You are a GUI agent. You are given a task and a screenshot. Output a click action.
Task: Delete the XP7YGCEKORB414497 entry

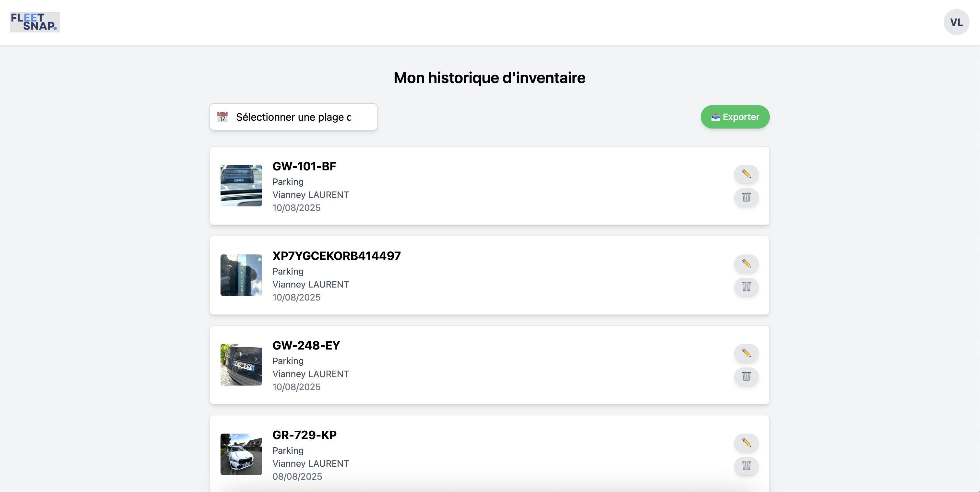tap(747, 288)
